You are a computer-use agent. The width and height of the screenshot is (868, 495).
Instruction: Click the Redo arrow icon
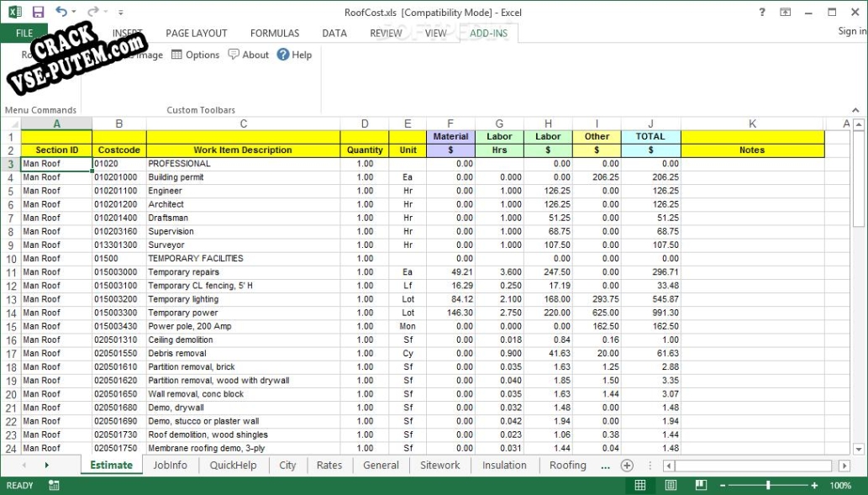point(92,12)
